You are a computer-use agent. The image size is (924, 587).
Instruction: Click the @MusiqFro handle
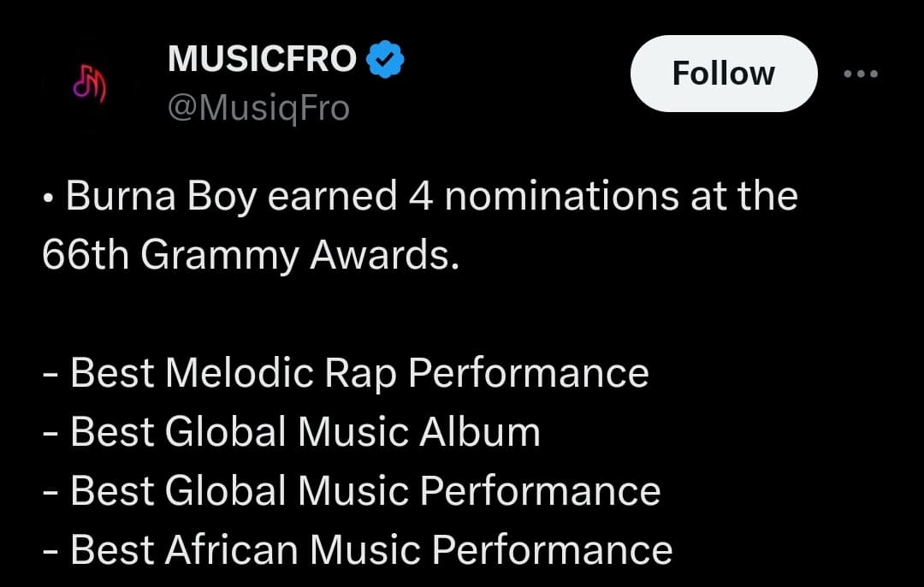(x=258, y=109)
